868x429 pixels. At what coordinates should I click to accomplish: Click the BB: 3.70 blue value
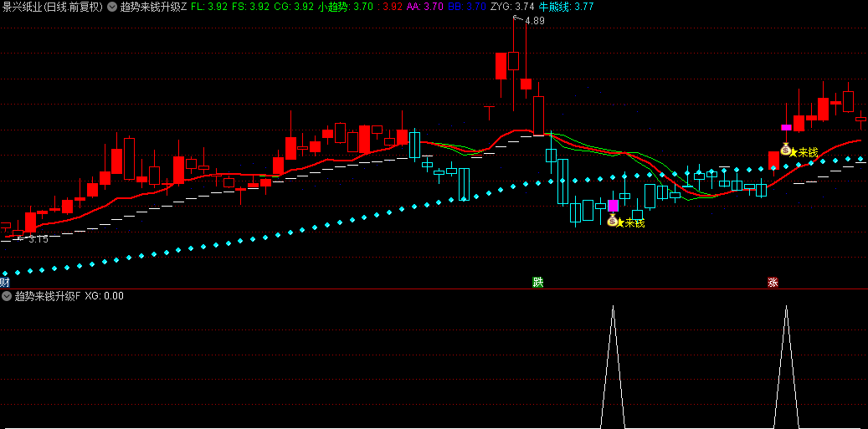467,8
